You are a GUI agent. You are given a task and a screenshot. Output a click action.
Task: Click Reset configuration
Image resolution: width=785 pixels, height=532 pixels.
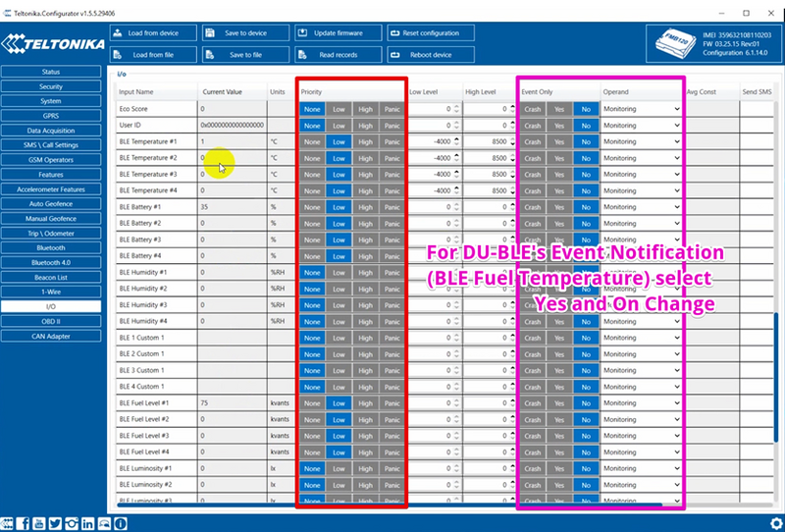[x=431, y=33]
